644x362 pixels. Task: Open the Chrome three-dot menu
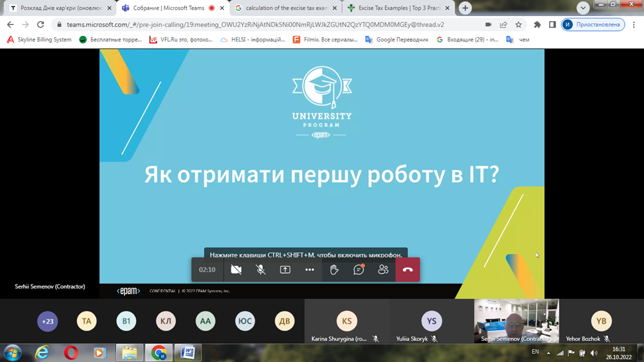click(634, 24)
